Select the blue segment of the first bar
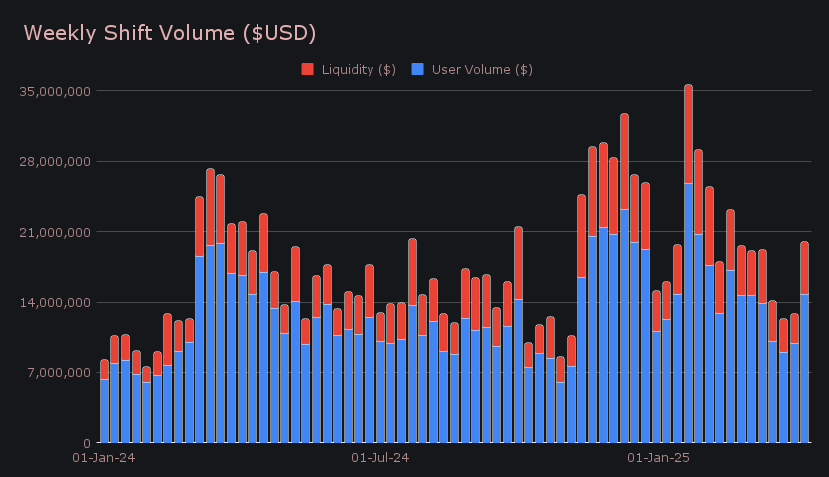829x477 pixels. coord(104,410)
